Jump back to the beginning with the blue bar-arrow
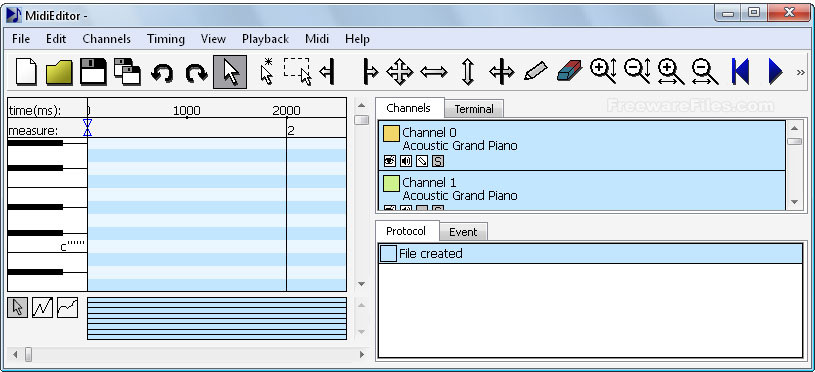This screenshot has width=815, height=372. point(740,72)
